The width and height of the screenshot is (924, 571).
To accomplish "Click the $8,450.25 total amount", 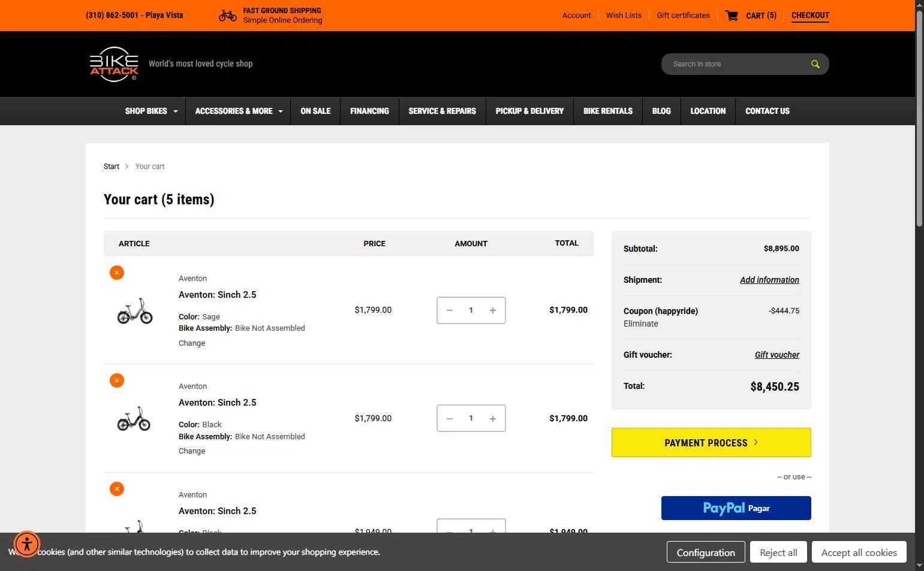I will [775, 386].
